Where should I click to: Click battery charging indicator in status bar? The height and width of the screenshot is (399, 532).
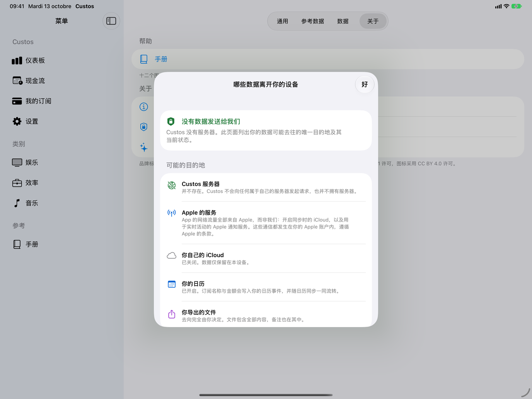[x=517, y=6]
